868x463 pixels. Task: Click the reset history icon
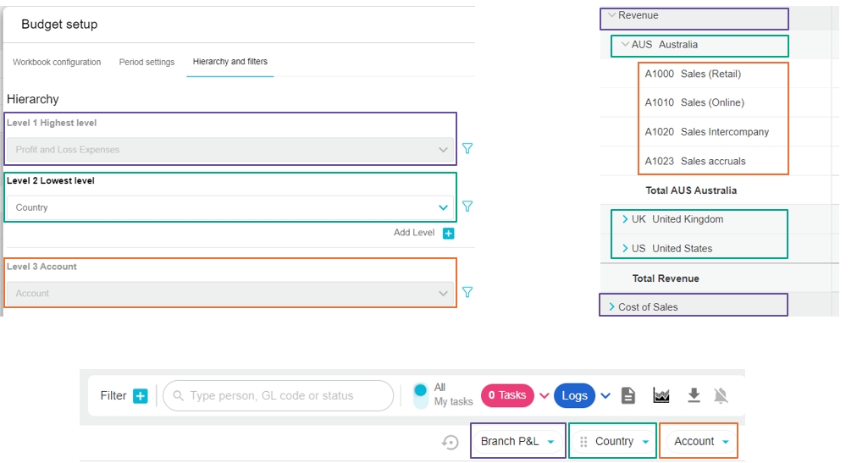450,442
